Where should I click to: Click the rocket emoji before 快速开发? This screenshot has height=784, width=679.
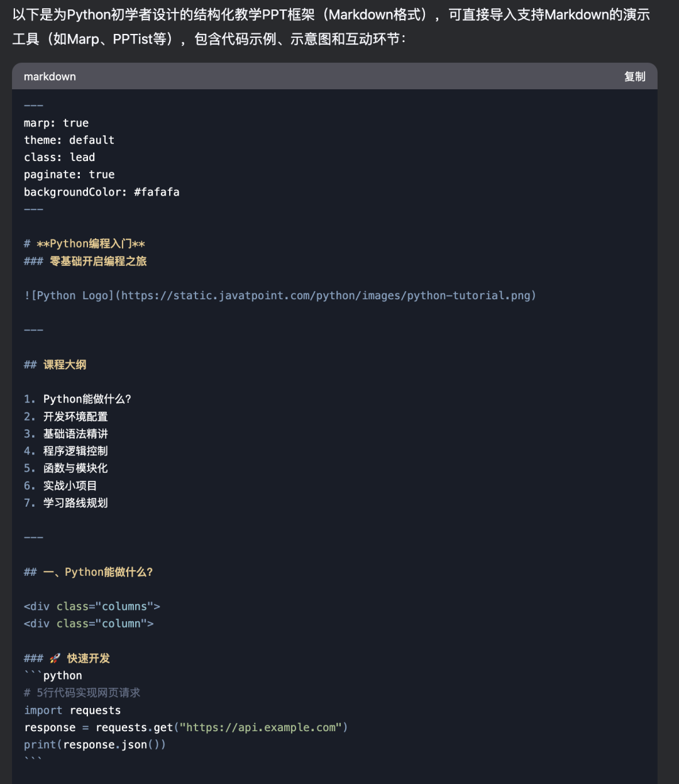tap(55, 658)
